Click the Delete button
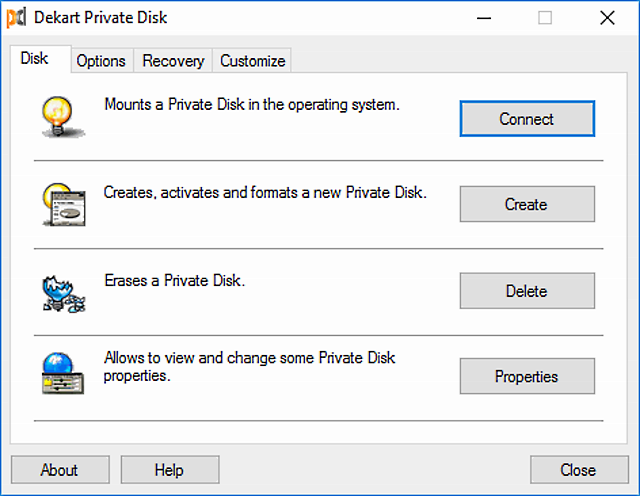Image resolution: width=640 pixels, height=496 pixels. click(x=527, y=291)
